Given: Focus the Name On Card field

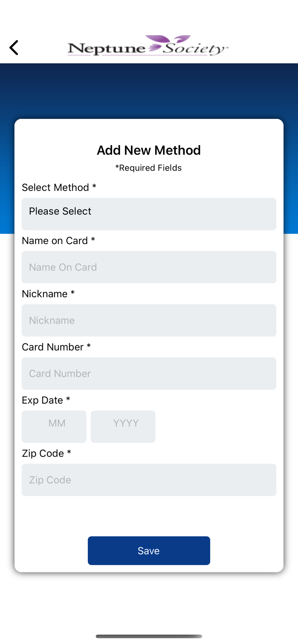Looking at the screenshot, I should [x=149, y=267].
